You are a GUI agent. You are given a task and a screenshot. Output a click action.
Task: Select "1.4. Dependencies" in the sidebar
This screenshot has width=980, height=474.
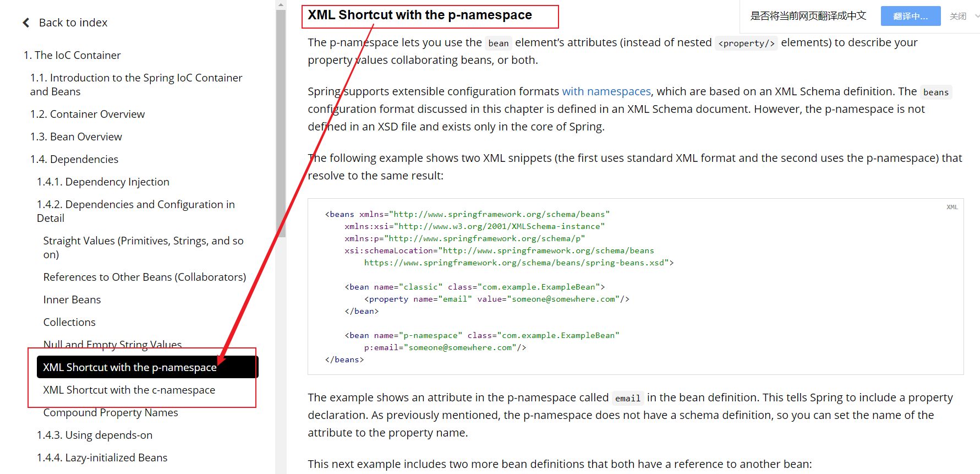point(74,159)
